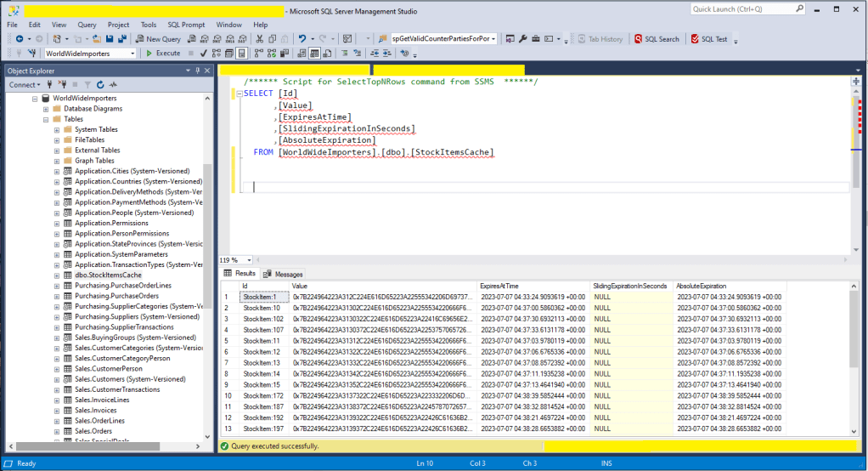This screenshot has width=868, height=471.
Task: Switch to the Messages tab
Action: click(x=283, y=275)
